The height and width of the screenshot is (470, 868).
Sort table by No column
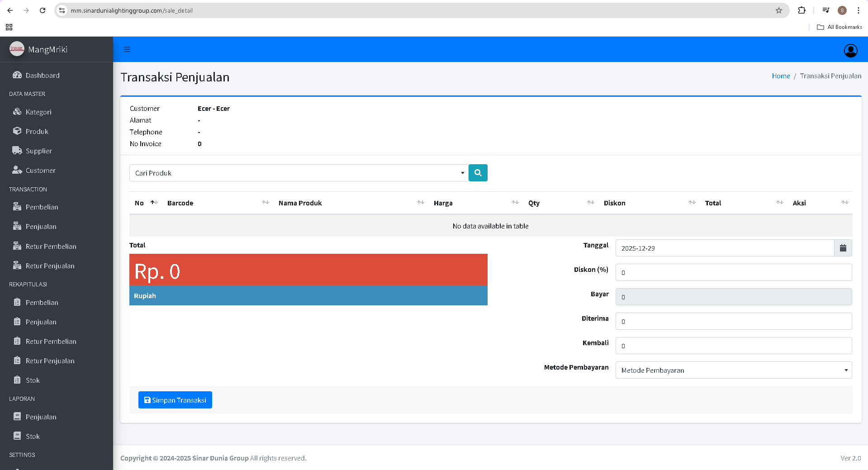click(146, 203)
